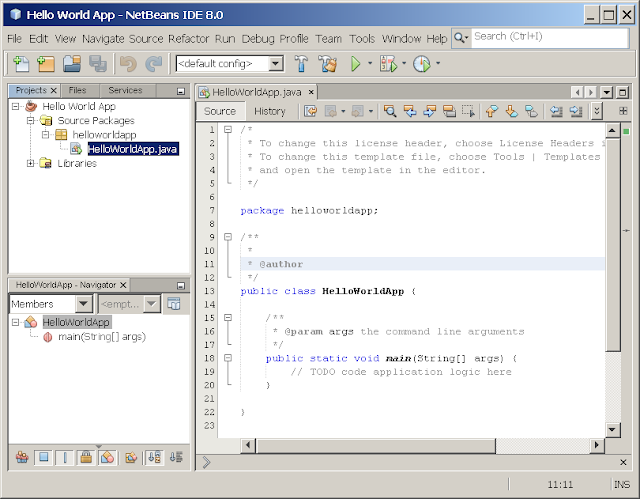Collapse code fold at line 18
The image size is (640, 499).
pyautogui.click(x=228, y=358)
